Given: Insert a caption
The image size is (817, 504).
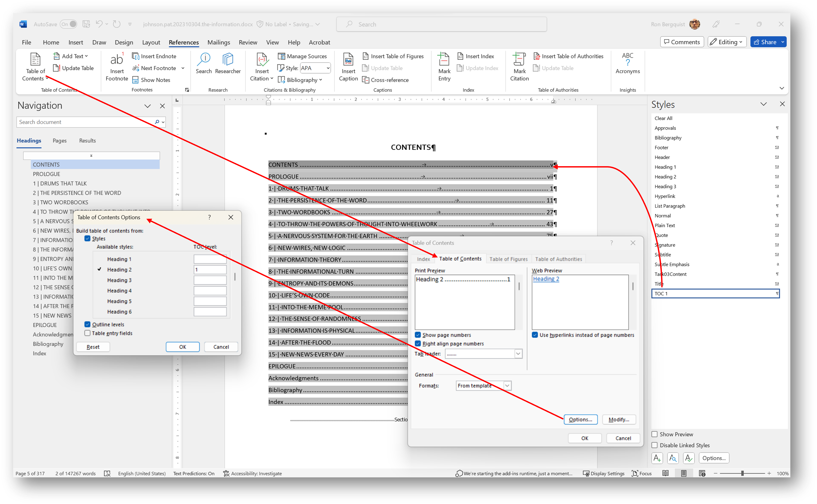Looking at the screenshot, I should tap(348, 66).
